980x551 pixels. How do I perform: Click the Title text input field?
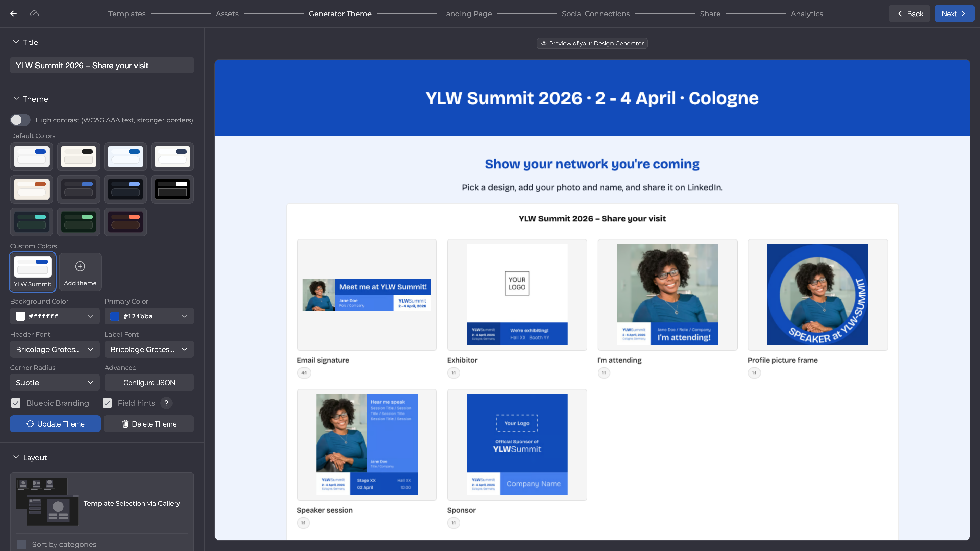102,65
